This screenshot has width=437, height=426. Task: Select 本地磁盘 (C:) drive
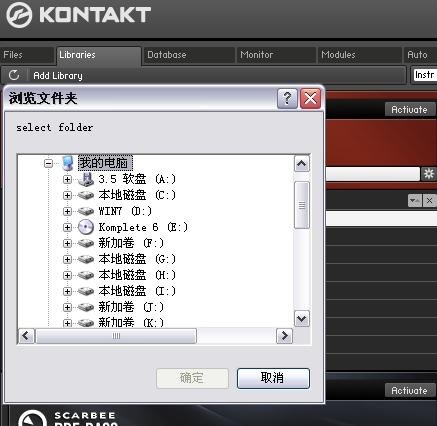137,195
